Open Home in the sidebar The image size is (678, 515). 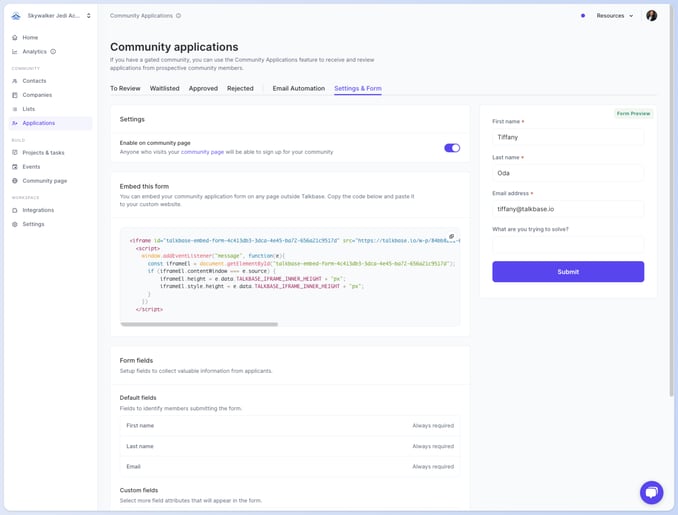[30, 38]
